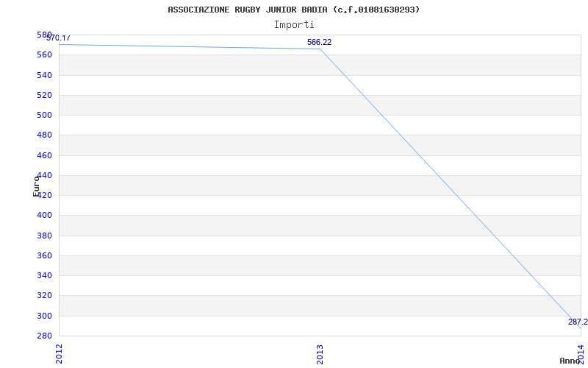Image resolution: width=588 pixels, height=368 pixels.
Task: Click the Importi subtitle
Action: coord(294,25)
